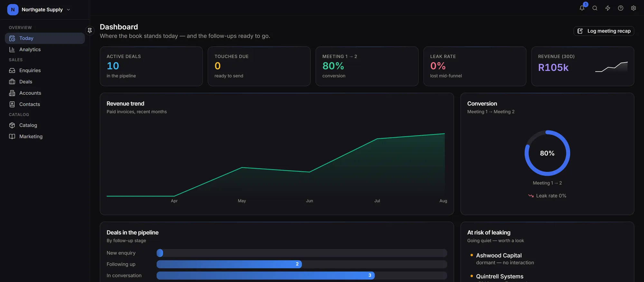Image resolution: width=644 pixels, height=282 pixels.
Task: Click the Following up pipeline bar
Action: 302,264
